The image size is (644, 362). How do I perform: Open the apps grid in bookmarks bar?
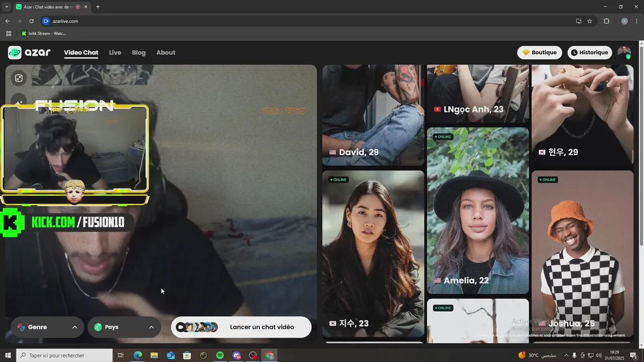click(9, 34)
